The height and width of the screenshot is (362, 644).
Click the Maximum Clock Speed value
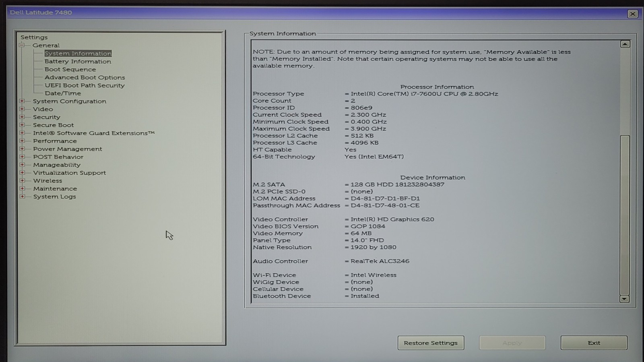click(368, 129)
